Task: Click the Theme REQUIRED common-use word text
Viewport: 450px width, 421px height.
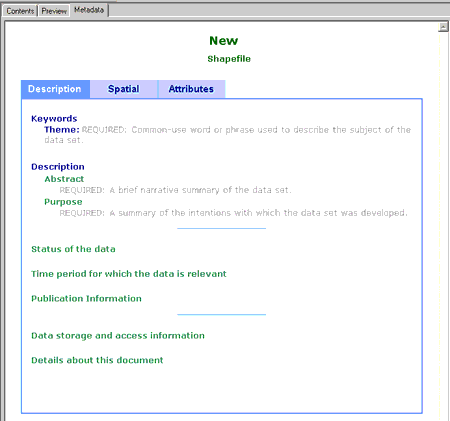Action: coord(227,135)
